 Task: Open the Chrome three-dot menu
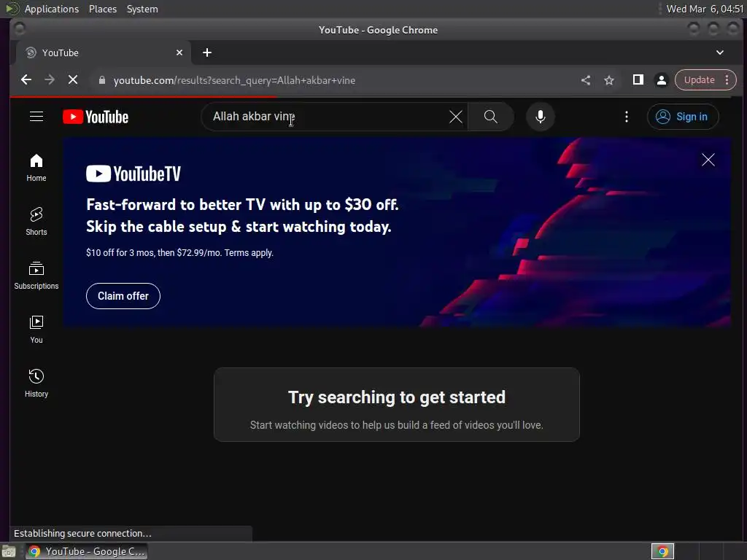[727, 80]
